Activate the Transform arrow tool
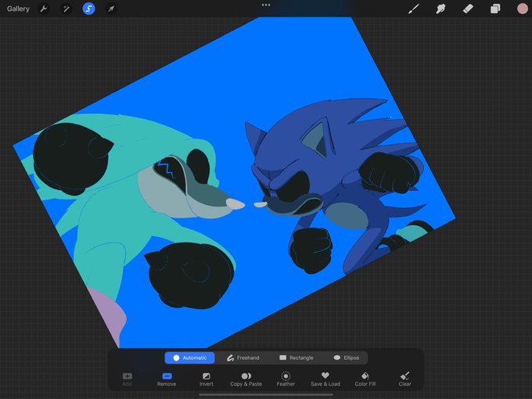The width and height of the screenshot is (532, 399). click(111, 9)
